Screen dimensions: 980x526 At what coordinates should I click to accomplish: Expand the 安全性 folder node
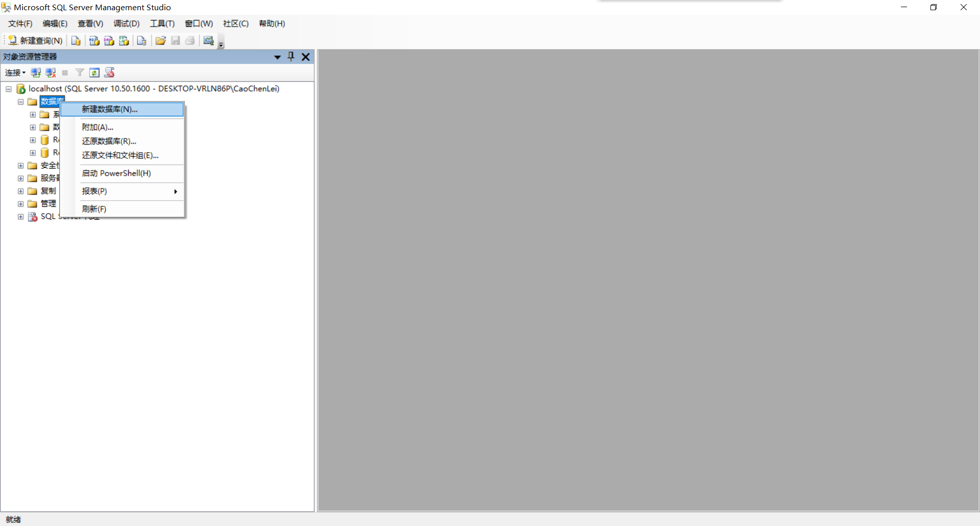[x=21, y=165]
